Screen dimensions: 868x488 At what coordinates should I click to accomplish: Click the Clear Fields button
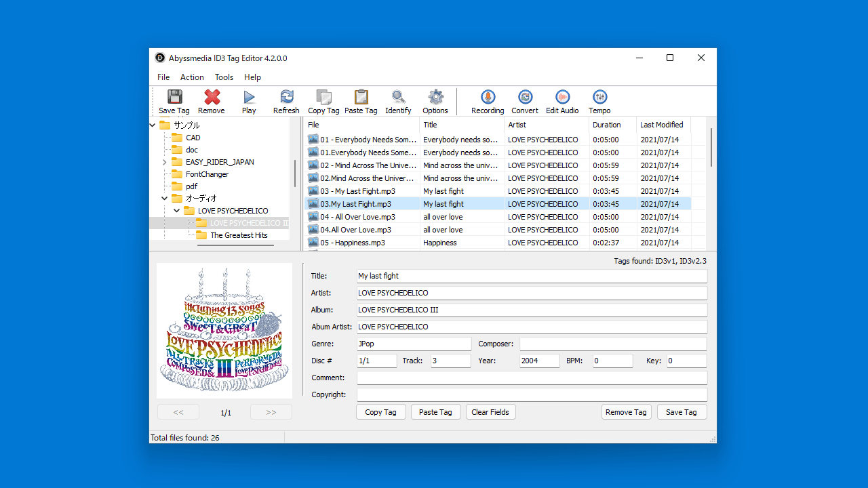point(490,412)
